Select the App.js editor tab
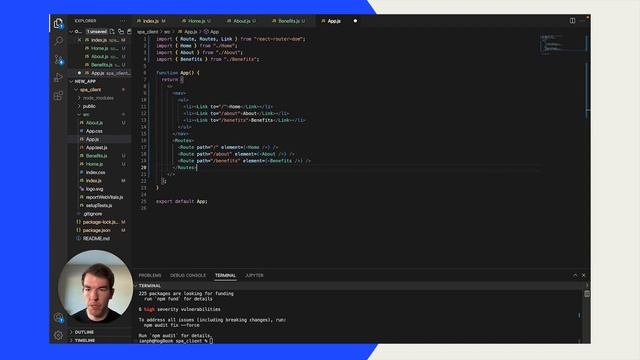Viewport: 640px width, 360px height. click(334, 21)
